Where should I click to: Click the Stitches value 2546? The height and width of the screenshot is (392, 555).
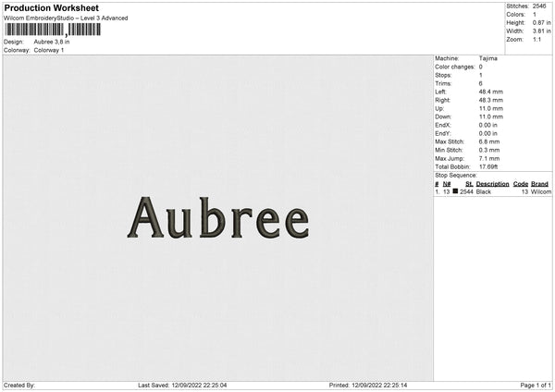[539, 6]
